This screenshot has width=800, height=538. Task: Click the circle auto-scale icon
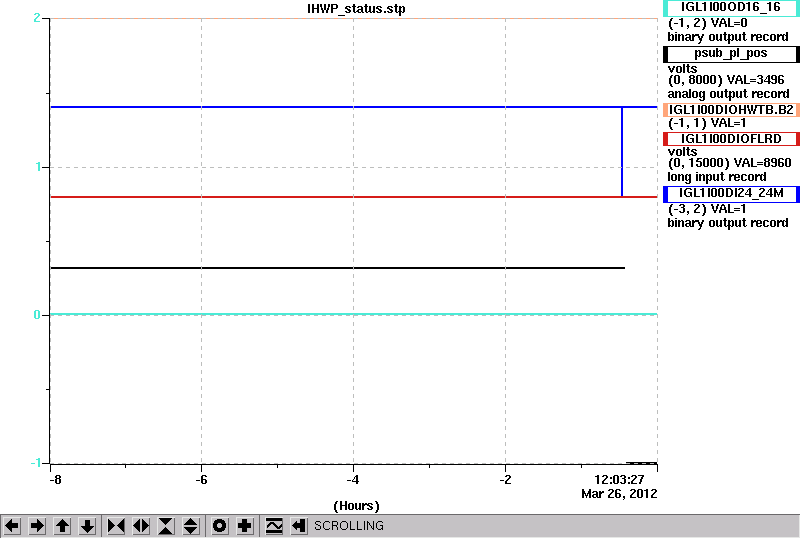pos(220,526)
